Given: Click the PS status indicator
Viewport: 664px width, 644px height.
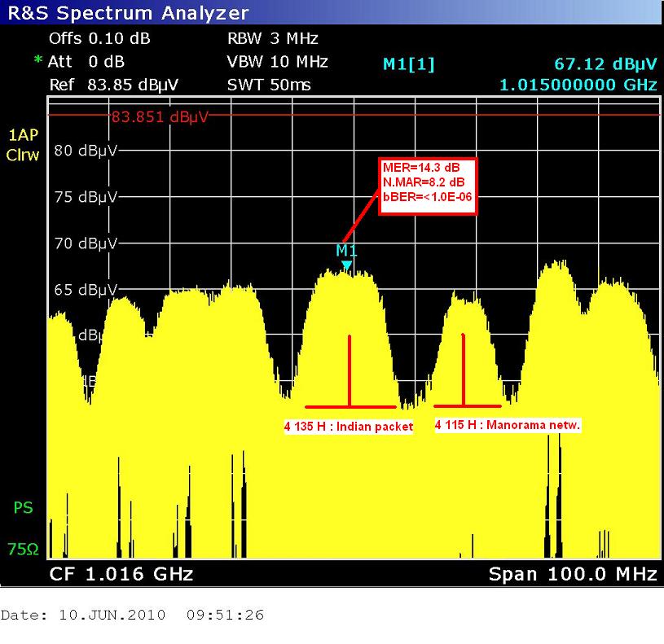Looking at the screenshot, I should coord(24,508).
